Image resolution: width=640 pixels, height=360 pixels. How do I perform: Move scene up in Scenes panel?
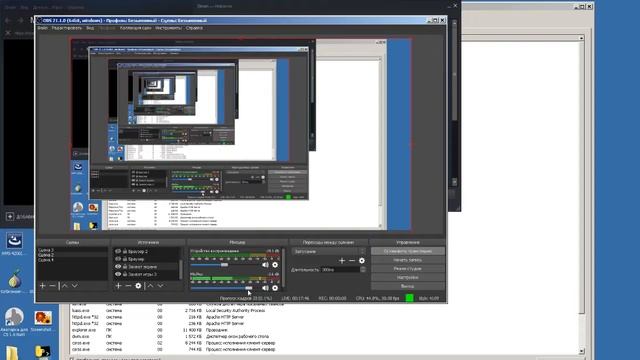click(64, 286)
